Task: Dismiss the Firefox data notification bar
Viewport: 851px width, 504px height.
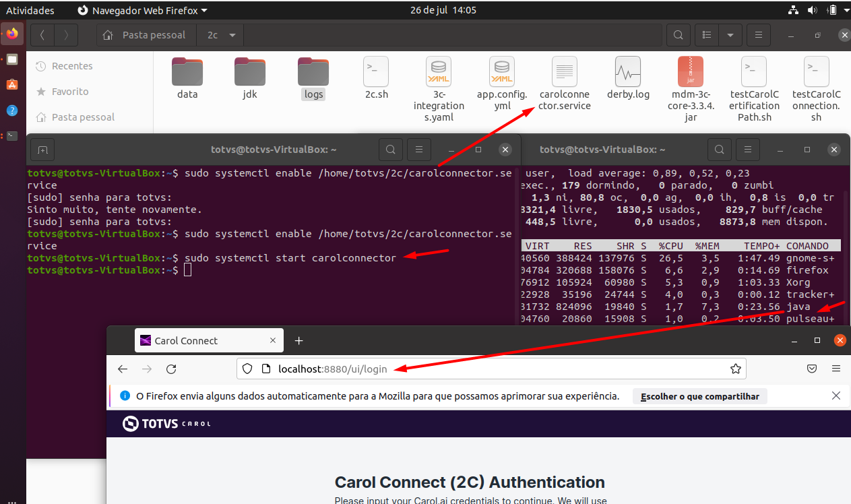Action: (836, 396)
